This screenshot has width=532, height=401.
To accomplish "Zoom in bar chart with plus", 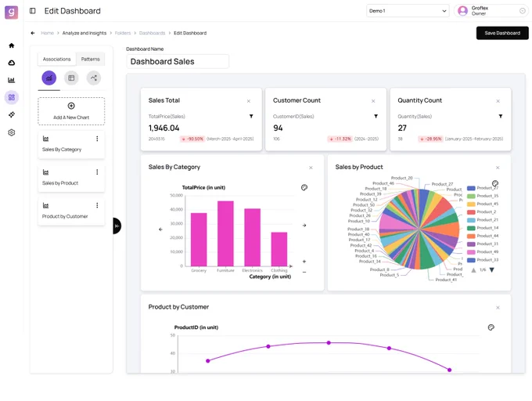I will click(x=304, y=262).
